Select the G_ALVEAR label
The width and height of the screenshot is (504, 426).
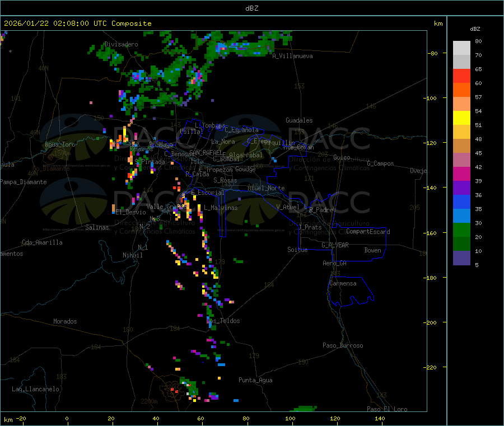point(335,245)
